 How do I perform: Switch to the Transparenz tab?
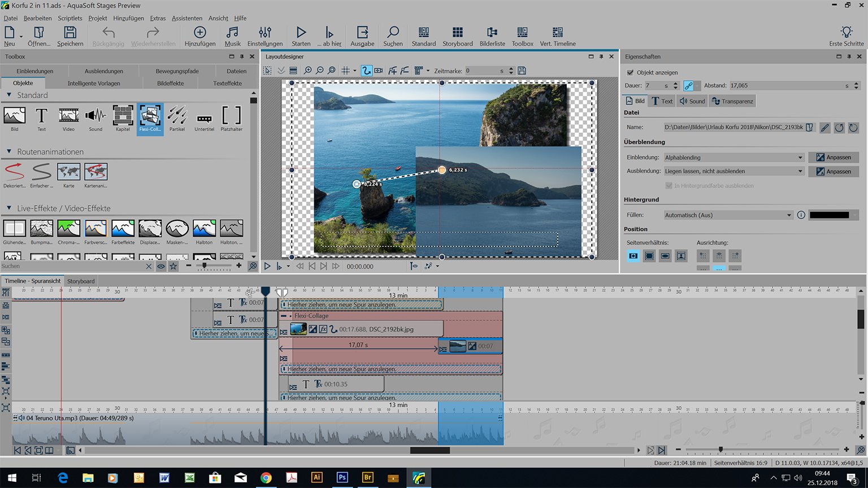(732, 101)
